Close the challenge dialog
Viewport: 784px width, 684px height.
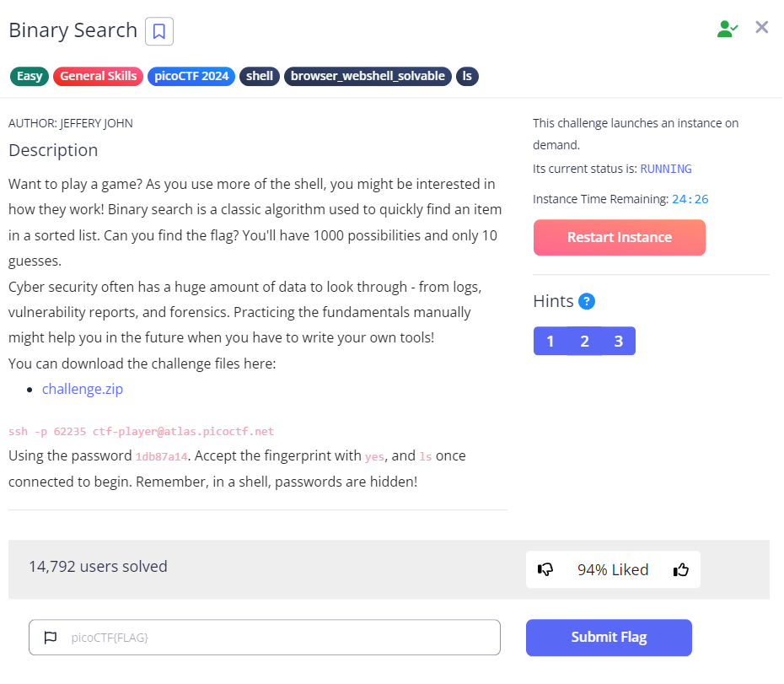coord(762,28)
